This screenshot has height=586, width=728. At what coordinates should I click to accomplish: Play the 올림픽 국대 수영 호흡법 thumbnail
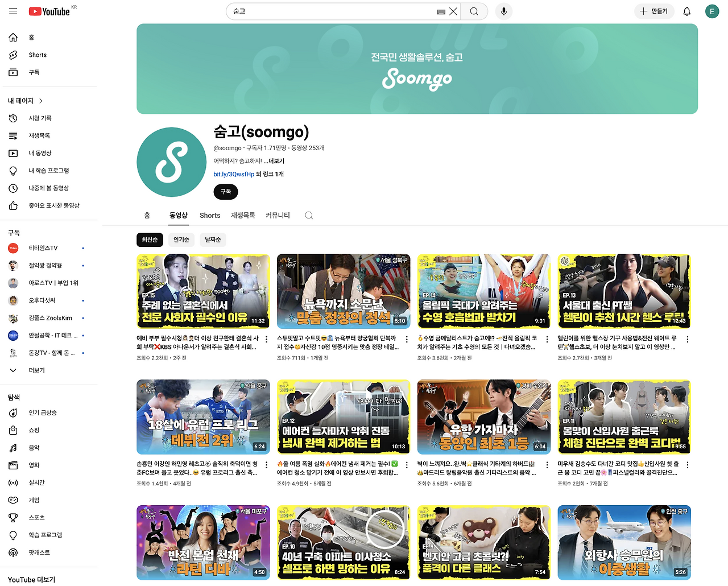coord(484,291)
